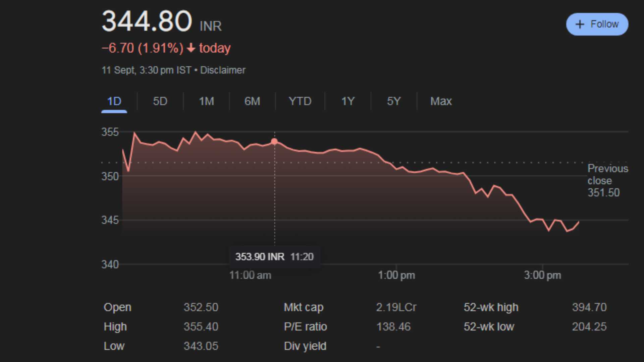Click the highlighted price point on the chart
Viewport: 644px width, 362px height.
tap(275, 141)
